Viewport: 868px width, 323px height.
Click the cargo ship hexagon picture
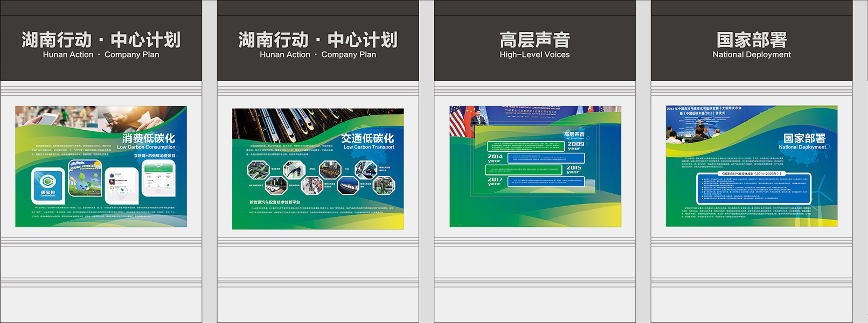[x=348, y=186]
